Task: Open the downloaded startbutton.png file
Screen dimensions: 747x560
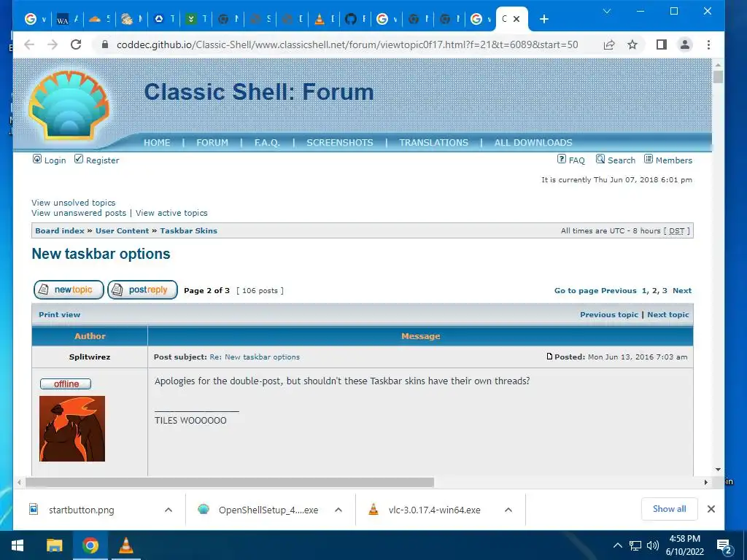Action: point(82,510)
